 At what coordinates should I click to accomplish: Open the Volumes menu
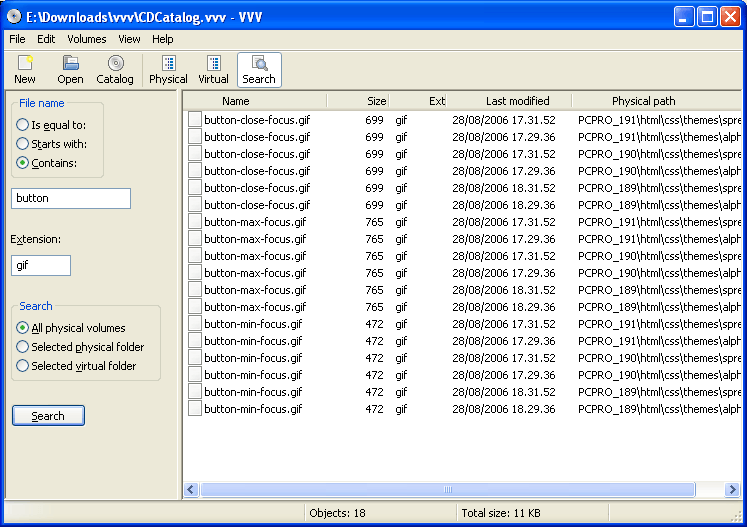(x=86, y=39)
